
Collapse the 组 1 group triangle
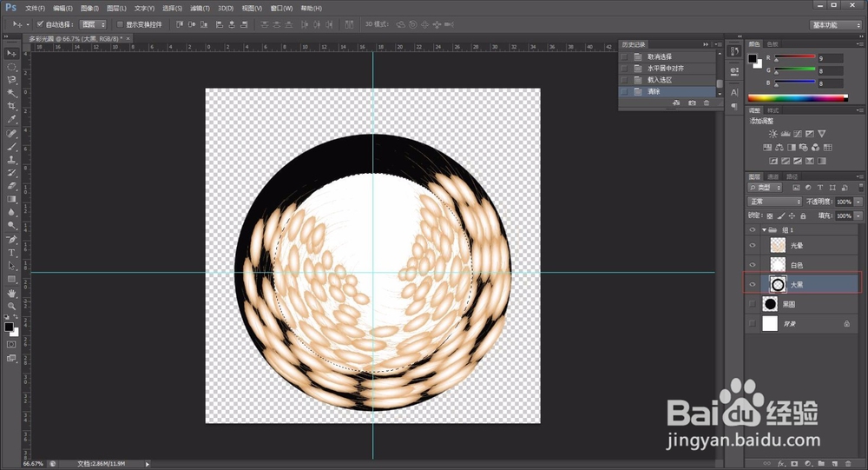coord(764,230)
